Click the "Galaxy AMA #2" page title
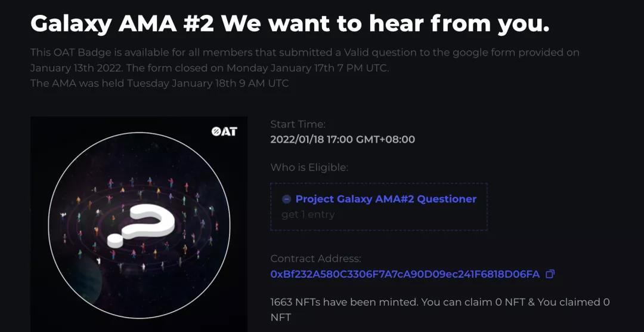Screen dimensions: 644x332 pyautogui.click(x=289, y=24)
